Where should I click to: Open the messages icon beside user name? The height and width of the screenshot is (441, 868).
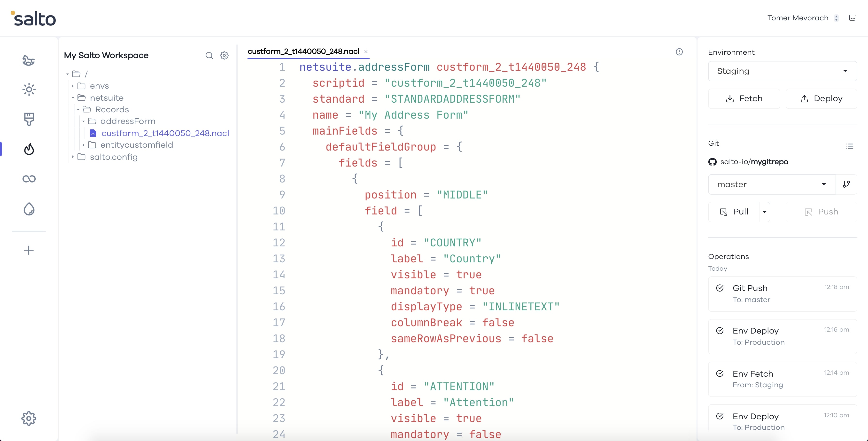tap(853, 18)
